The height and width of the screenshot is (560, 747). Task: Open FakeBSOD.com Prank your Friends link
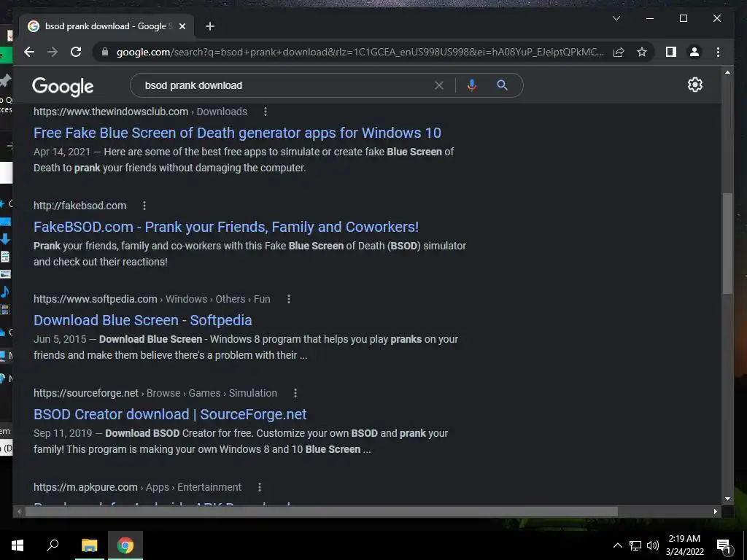coord(226,227)
